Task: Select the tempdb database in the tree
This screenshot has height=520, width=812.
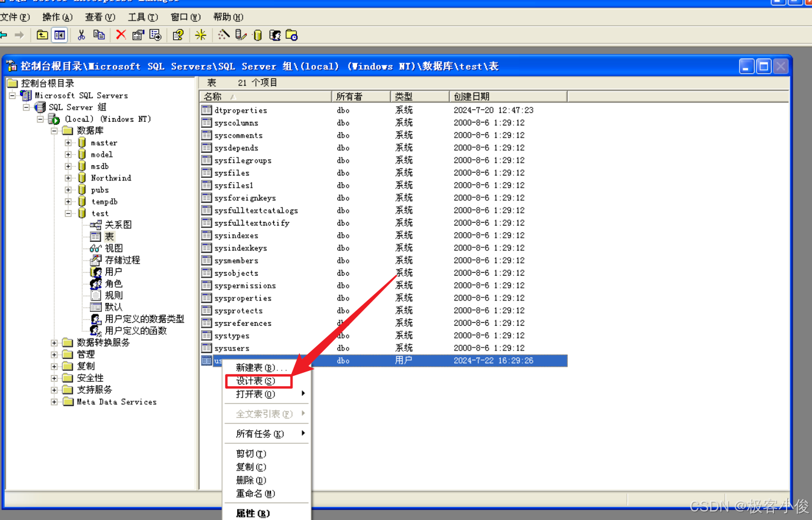Action: (x=104, y=201)
